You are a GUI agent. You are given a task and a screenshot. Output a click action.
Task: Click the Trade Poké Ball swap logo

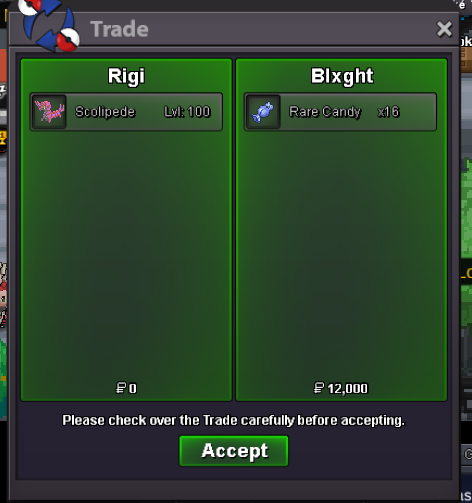48,25
